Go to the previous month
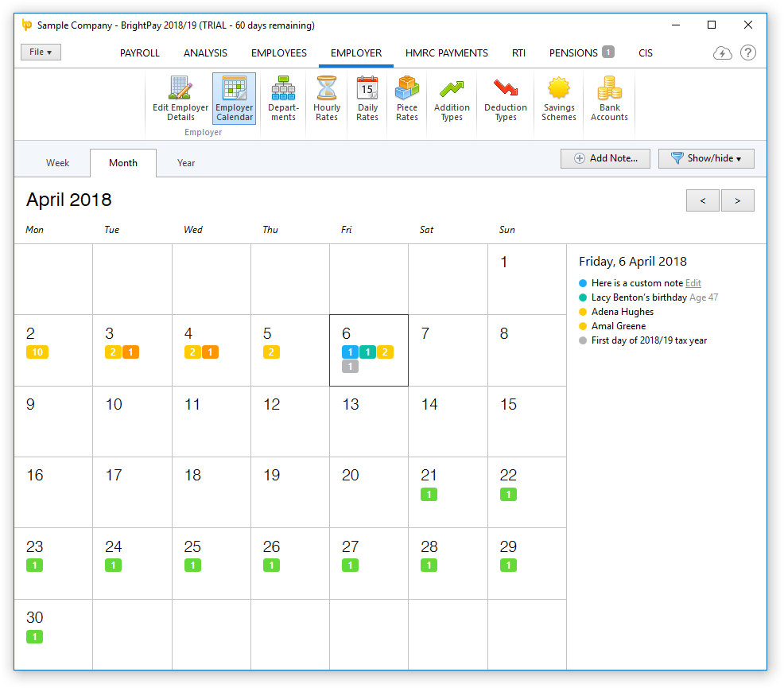This screenshot has height=688, width=784. pos(703,200)
